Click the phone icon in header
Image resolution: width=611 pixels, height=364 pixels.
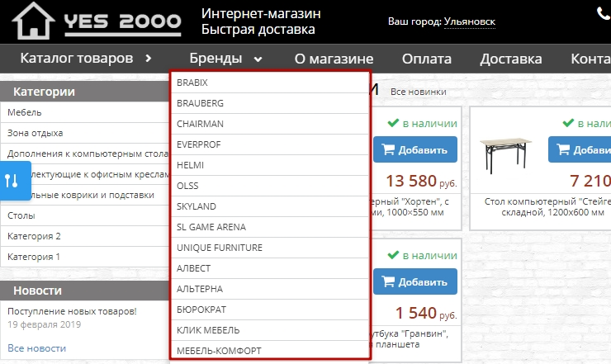603,13
